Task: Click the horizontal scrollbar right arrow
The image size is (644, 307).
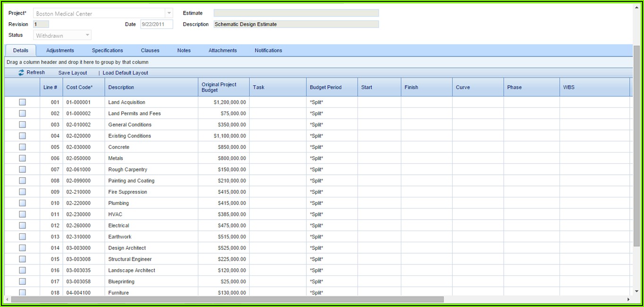Action: point(628,299)
